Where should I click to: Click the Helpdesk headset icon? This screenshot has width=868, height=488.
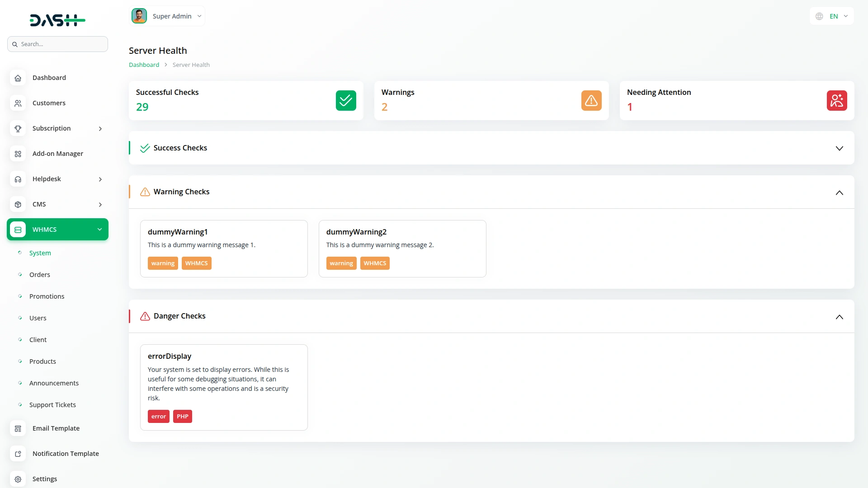(18, 179)
